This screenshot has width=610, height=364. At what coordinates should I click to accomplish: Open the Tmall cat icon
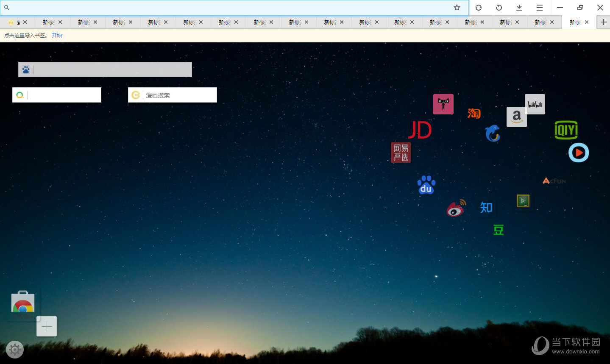[443, 104]
